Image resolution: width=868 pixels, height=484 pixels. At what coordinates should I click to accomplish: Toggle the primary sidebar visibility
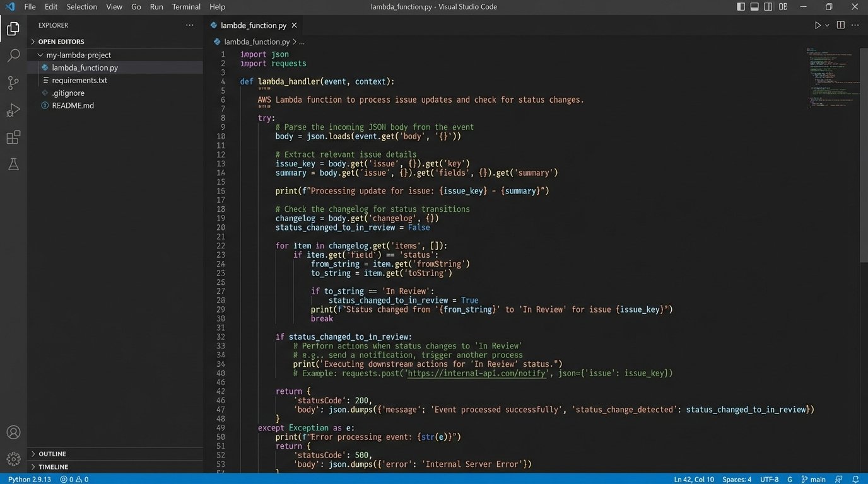[x=739, y=6]
